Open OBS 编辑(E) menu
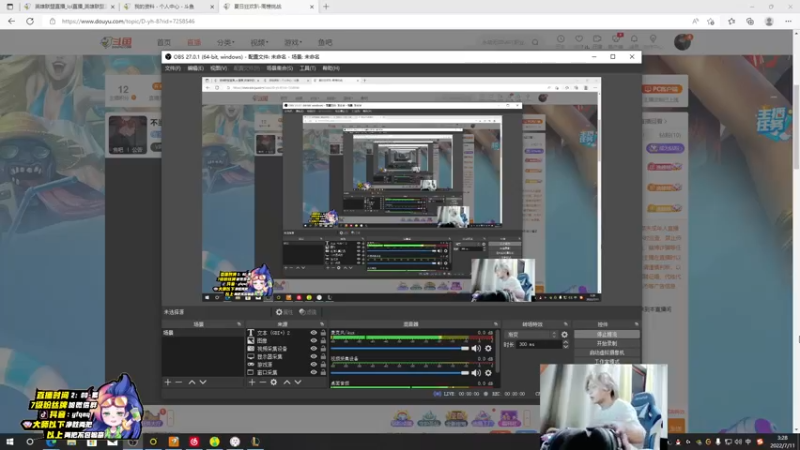The height and width of the screenshot is (450, 800). pos(195,68)
